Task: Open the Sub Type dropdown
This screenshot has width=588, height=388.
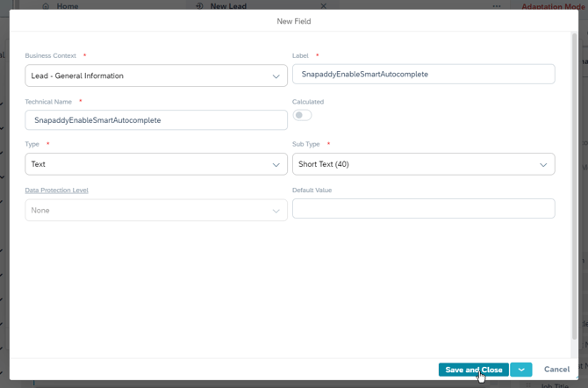Action: [x=423, y=164]
